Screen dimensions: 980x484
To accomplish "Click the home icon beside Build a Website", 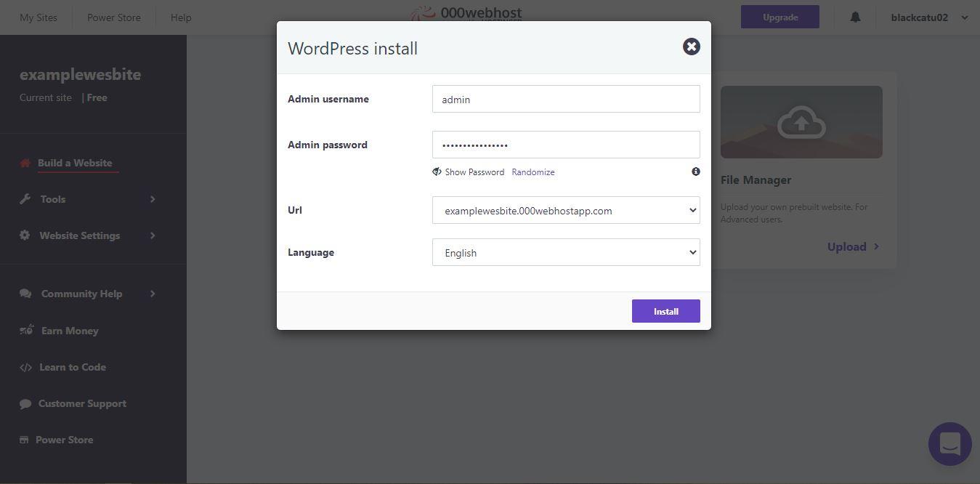I will coord(25,163).
